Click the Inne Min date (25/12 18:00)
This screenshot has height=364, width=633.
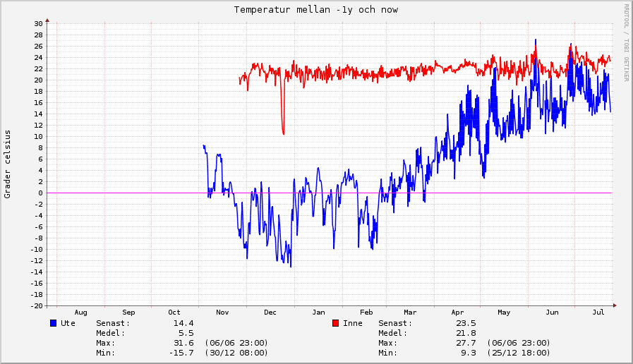(519, 353)
